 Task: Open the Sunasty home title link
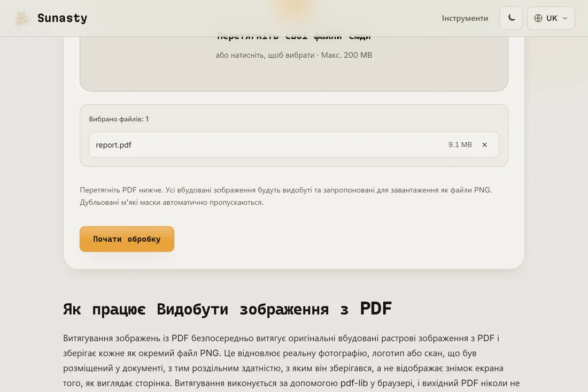click(x=62, y=18)
